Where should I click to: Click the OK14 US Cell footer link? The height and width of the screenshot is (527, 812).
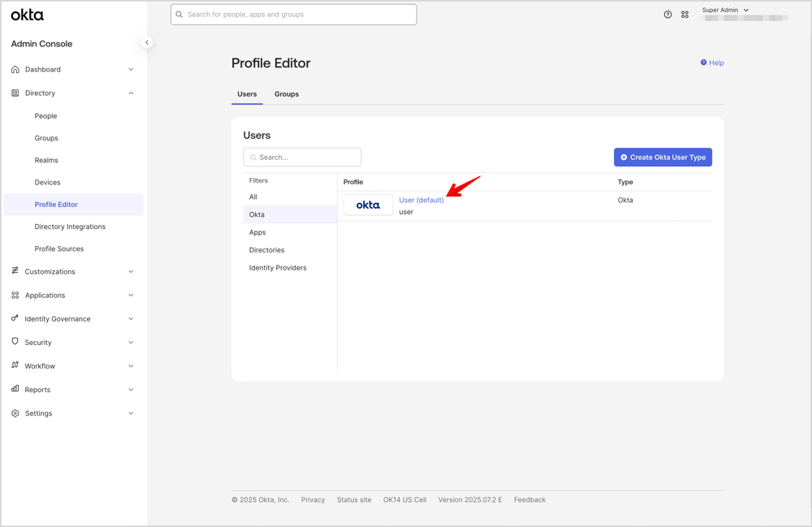(x=404, y=499)
